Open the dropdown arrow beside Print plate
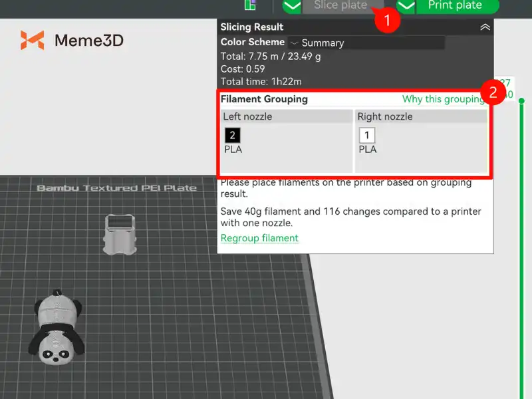The height and width of the screenshot is (399, 532). point(406,7)
